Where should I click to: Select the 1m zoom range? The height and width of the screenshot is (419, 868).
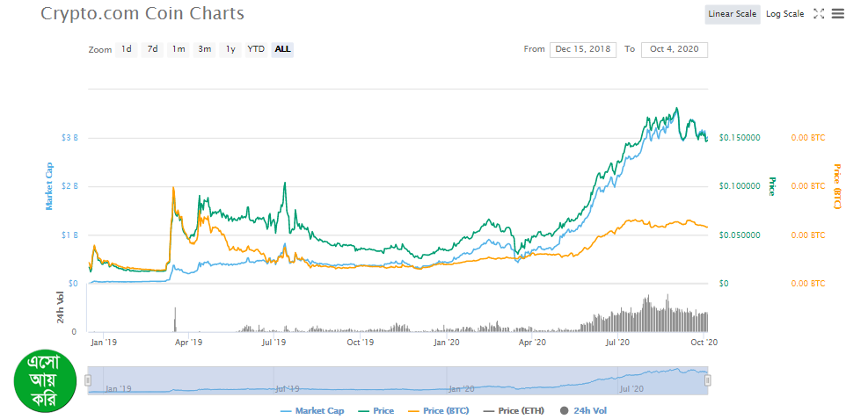coord(179,49)
